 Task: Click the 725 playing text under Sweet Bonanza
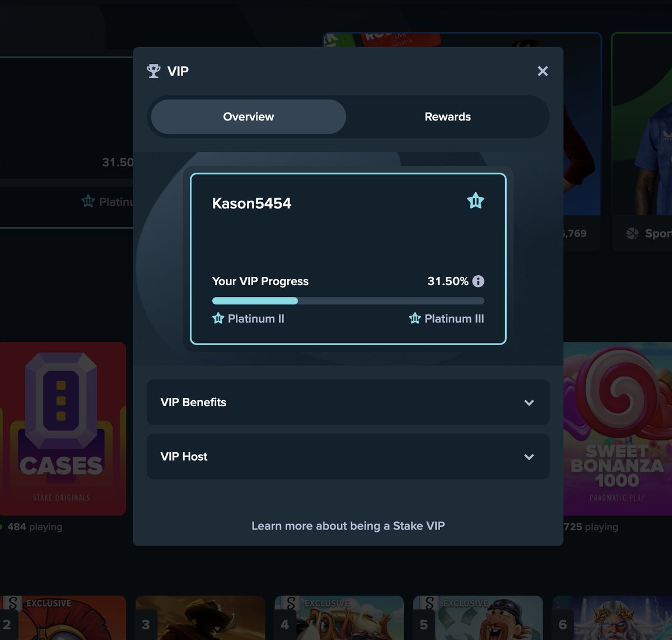pyautogui.click(x=591, y=527)
